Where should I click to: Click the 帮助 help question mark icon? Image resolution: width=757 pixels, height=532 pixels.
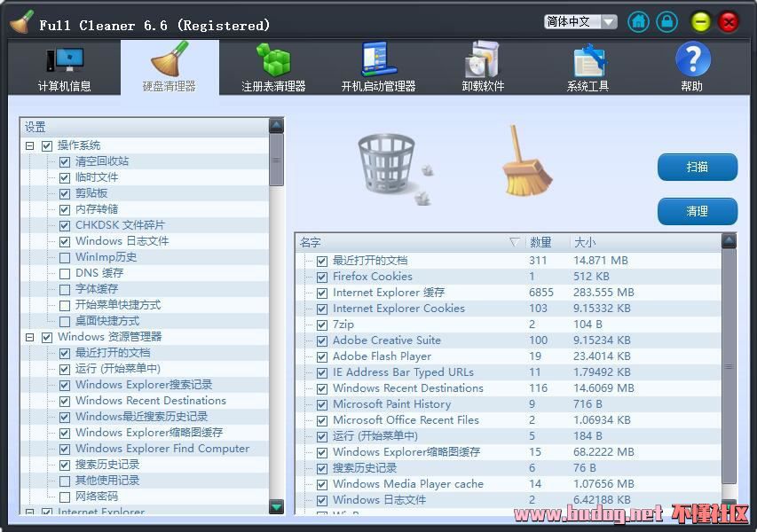click(692, 60)
